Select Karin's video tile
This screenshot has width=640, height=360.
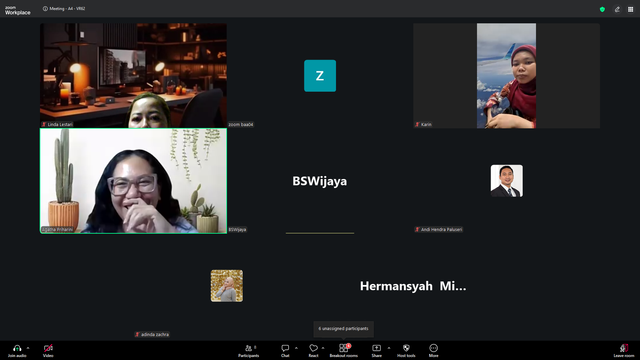[507, 76]
